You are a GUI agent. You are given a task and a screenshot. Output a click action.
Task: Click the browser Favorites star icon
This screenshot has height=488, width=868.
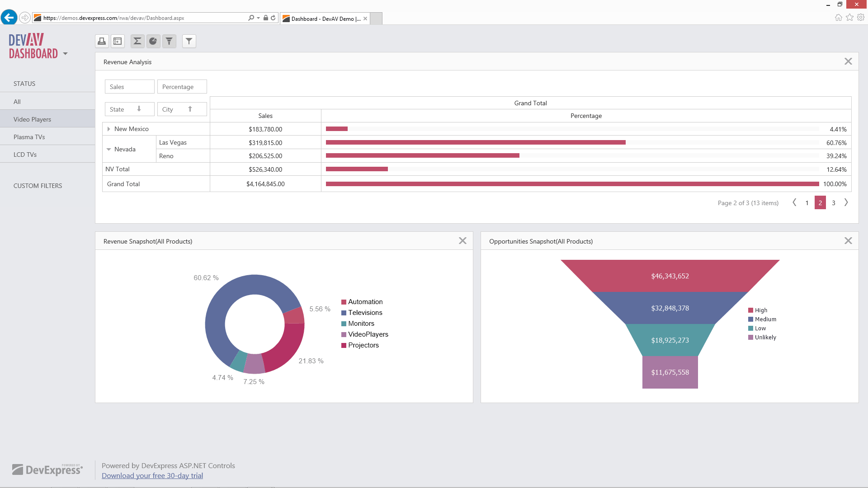click(850, 17)
